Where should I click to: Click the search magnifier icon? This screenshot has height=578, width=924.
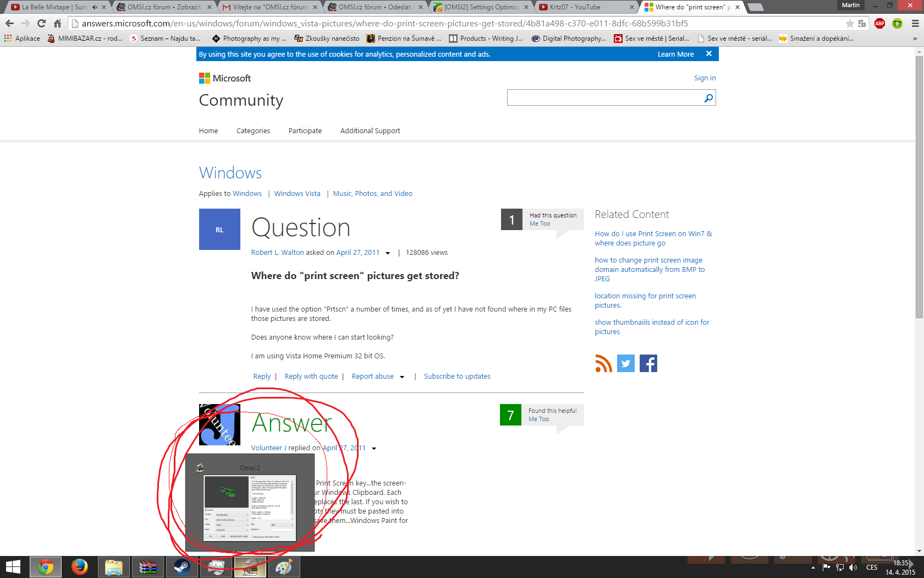(x=708, y=98)
